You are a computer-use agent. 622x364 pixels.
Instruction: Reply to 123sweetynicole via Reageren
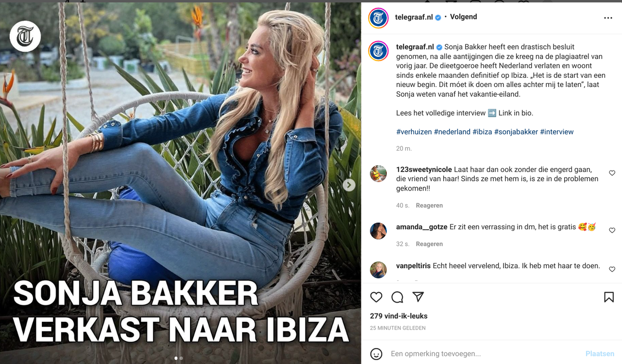pyautogui.click(x=429, y=206)
